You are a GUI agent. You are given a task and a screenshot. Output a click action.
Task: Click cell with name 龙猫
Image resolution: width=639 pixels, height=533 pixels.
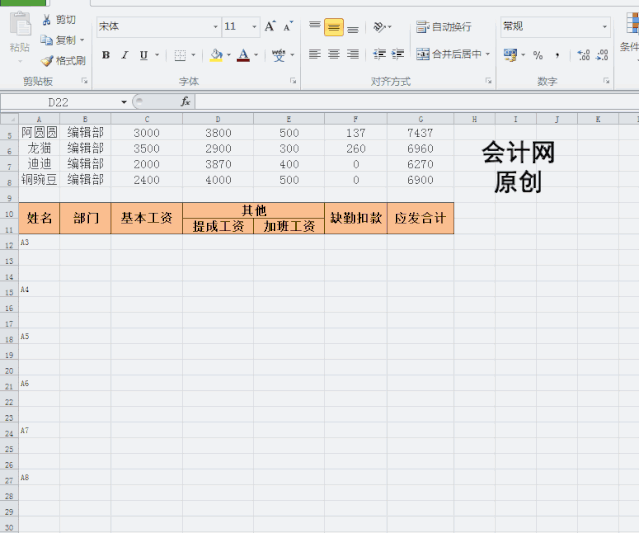click(x=39, y=148)
